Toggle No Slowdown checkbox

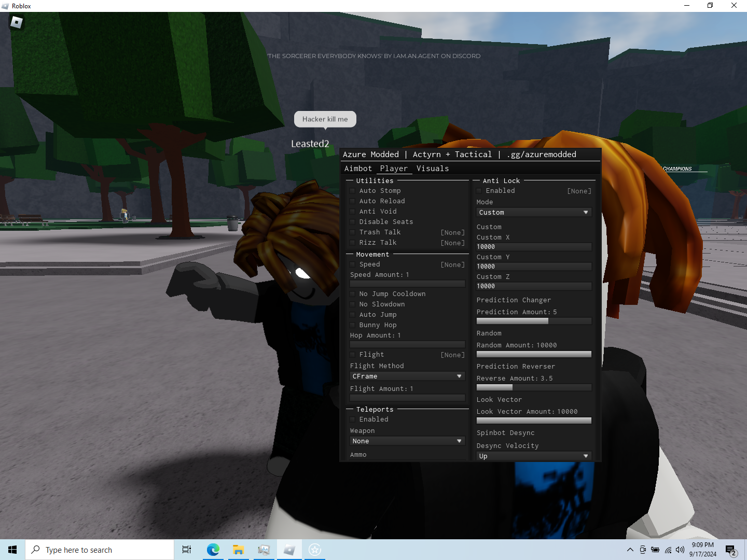point(353,304)
